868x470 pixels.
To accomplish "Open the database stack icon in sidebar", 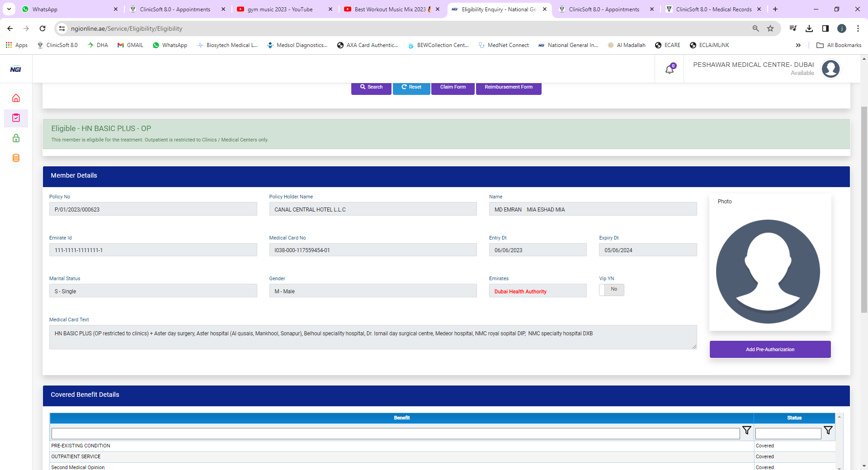I will 16,158.
